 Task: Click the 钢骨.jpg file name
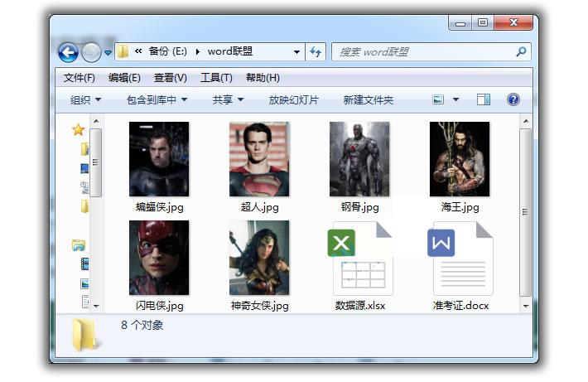coord(360,207)
